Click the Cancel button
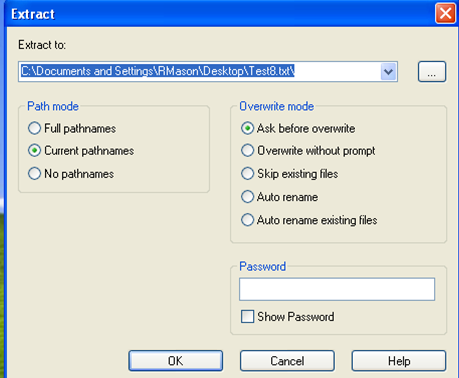The width and height of the screenshot is (459, 378). click(x=287, y=361)
